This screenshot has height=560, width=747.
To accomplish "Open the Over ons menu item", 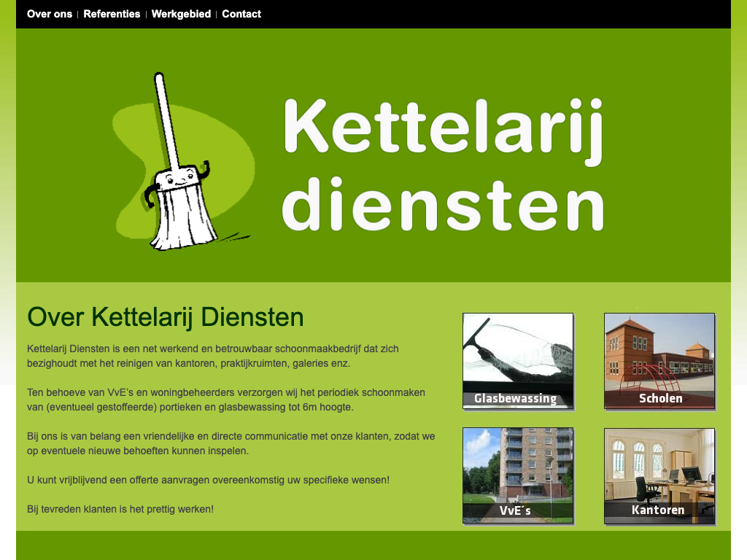I will pyautogui.click(x=50, y=14).
